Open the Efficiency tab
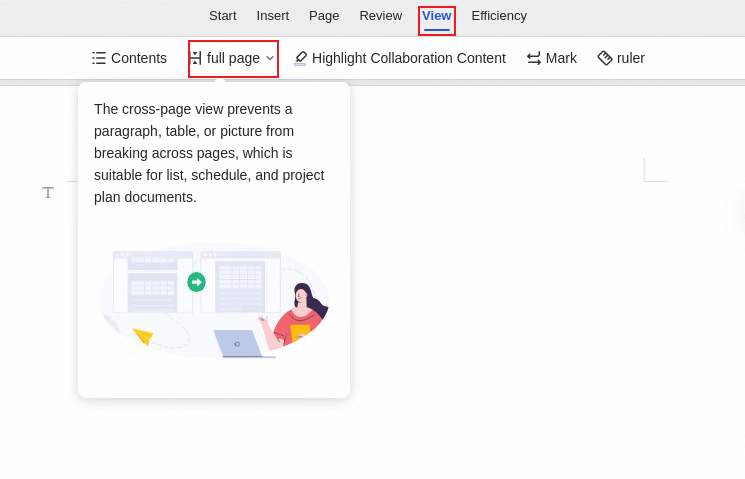 499,16
